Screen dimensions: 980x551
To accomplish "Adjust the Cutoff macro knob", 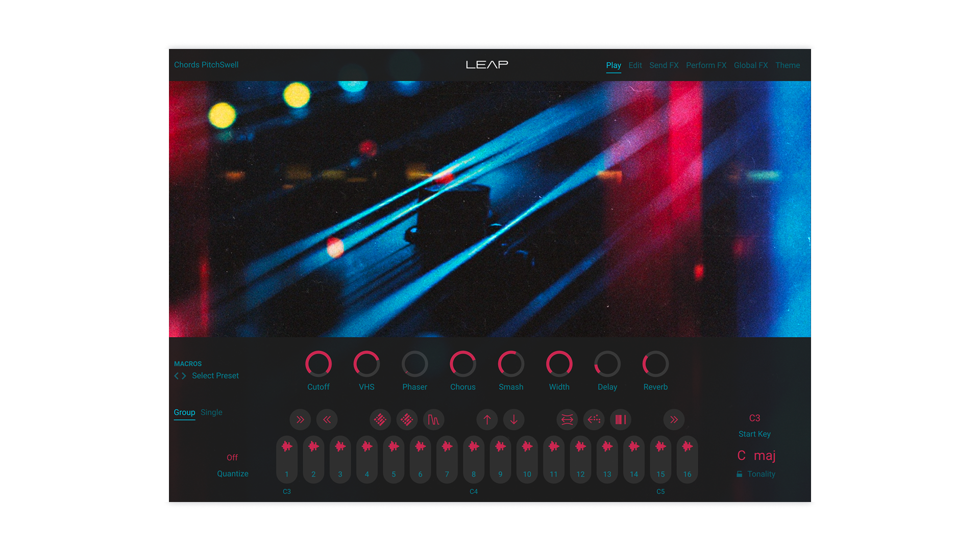I will click(x=318, y=363).
